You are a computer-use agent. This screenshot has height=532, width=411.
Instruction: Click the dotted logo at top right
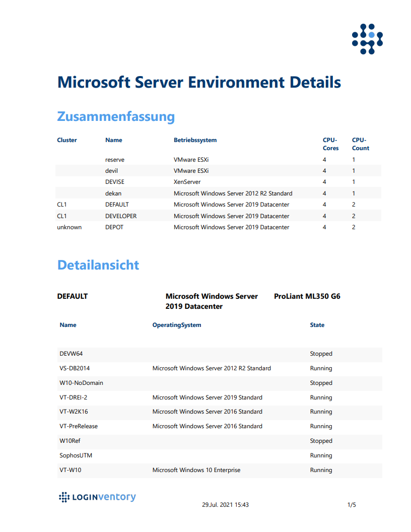[367, 39]
